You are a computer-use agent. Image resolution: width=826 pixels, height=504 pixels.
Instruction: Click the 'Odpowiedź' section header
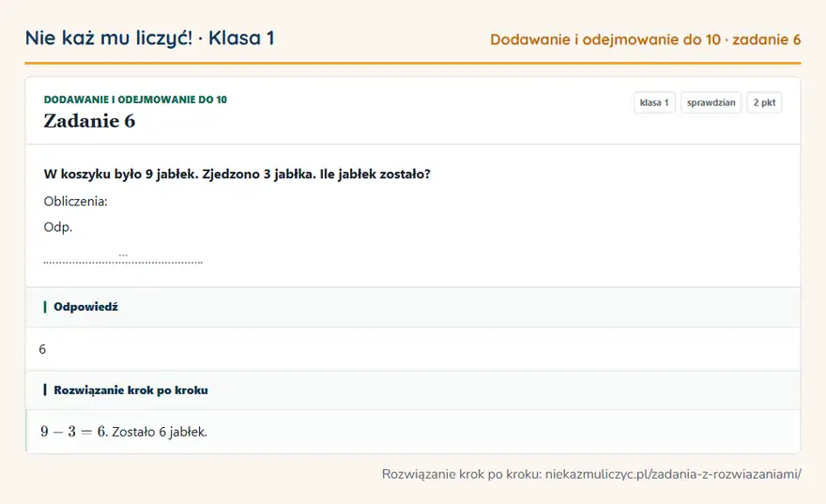coord(413,307)
